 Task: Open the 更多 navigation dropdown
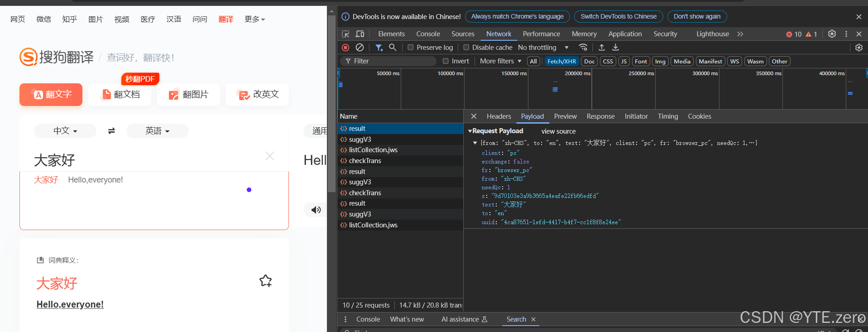[255, 19]
